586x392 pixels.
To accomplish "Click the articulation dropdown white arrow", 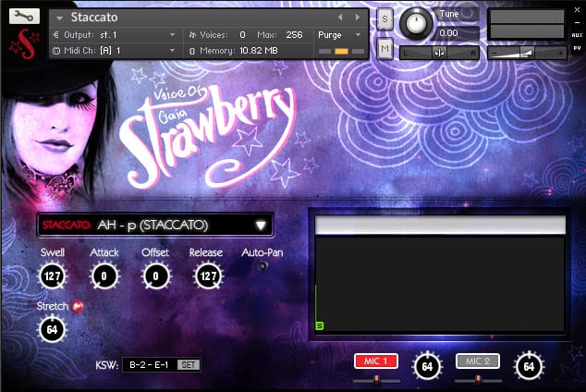I will 261,226.
